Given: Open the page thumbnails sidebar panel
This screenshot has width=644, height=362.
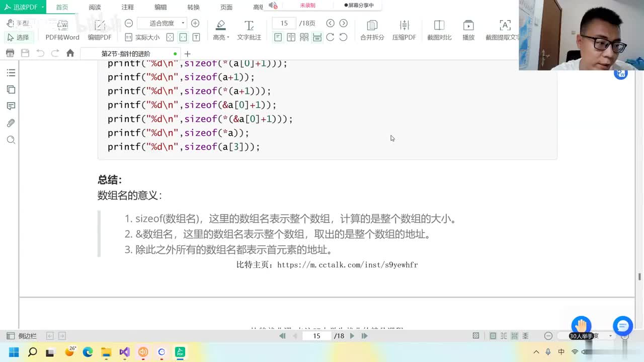Looking at the screenshot, I should tap(11, 89).
